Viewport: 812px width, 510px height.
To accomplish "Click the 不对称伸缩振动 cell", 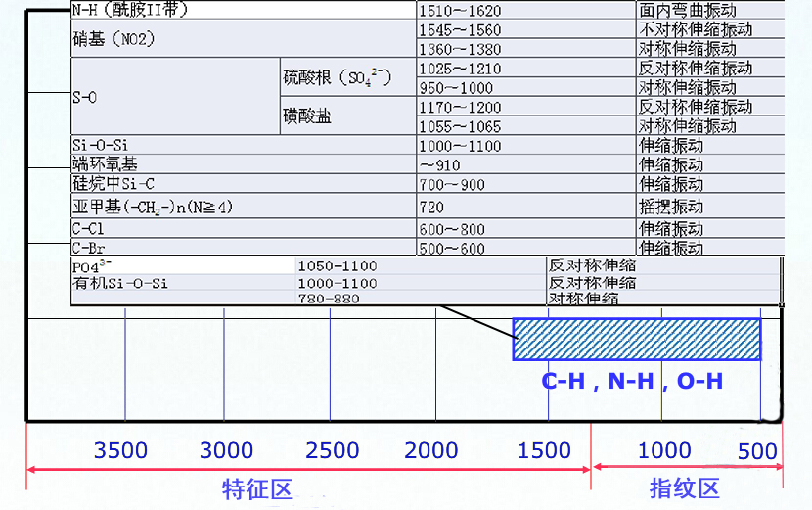I will click(x=710, y=29).
